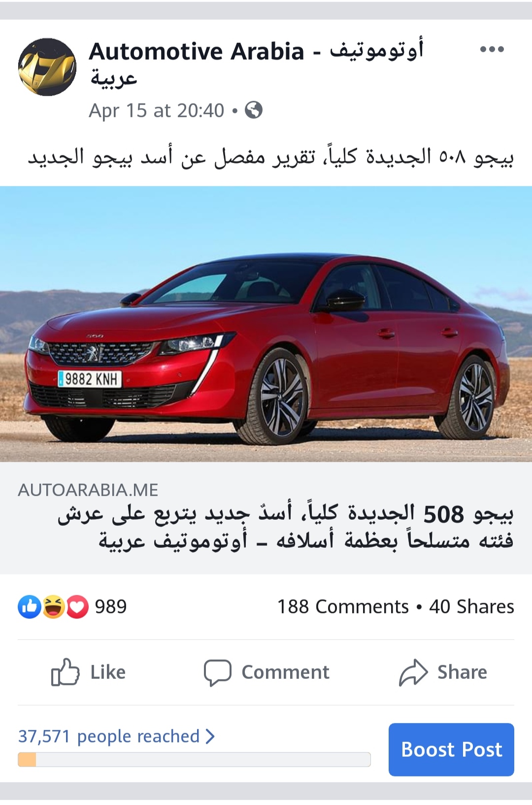This screenshot has height=805, width=532.
Task: Tap the thumbs-up Like button icon
Action: click(65, 672)
